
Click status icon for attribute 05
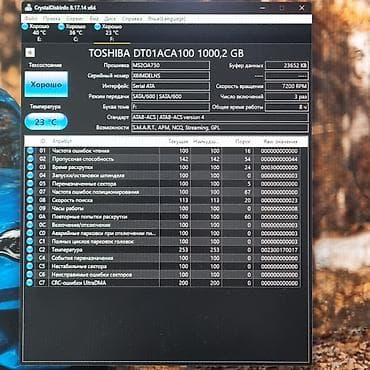[x=30, y=184]
